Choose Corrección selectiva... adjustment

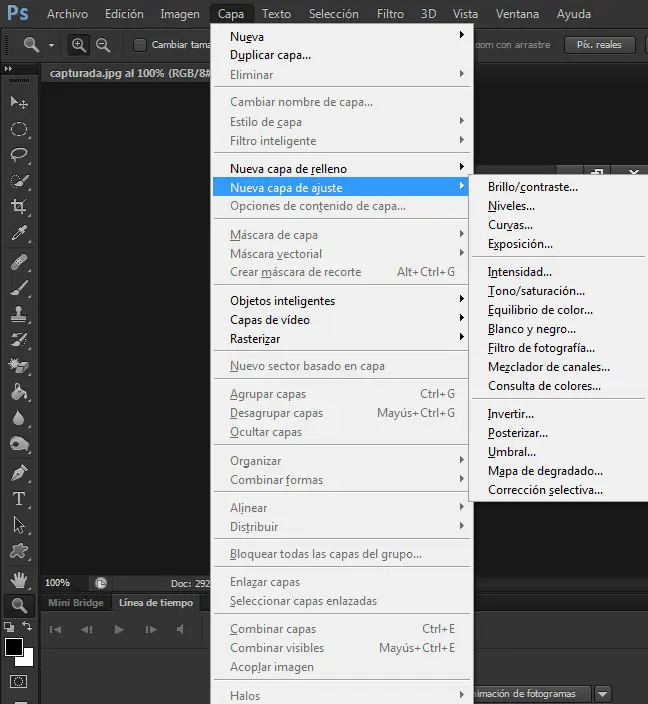(545, 490)
